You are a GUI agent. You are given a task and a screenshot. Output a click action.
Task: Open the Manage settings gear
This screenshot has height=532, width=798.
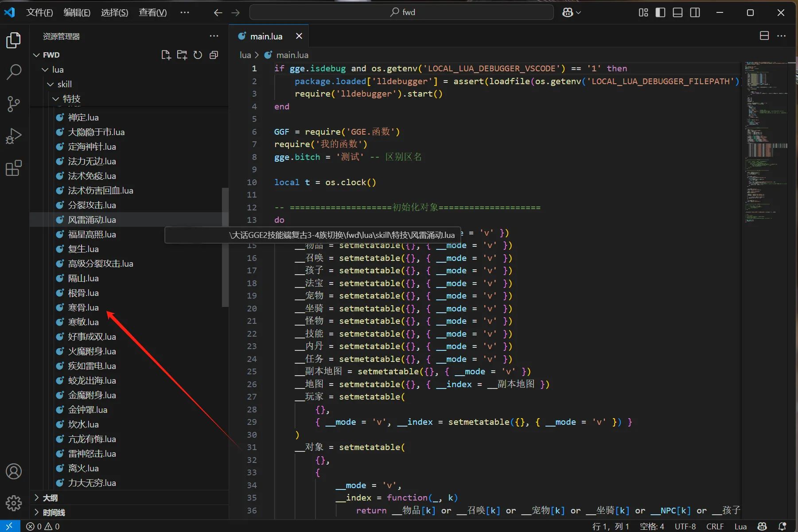(x=14, y=503)
